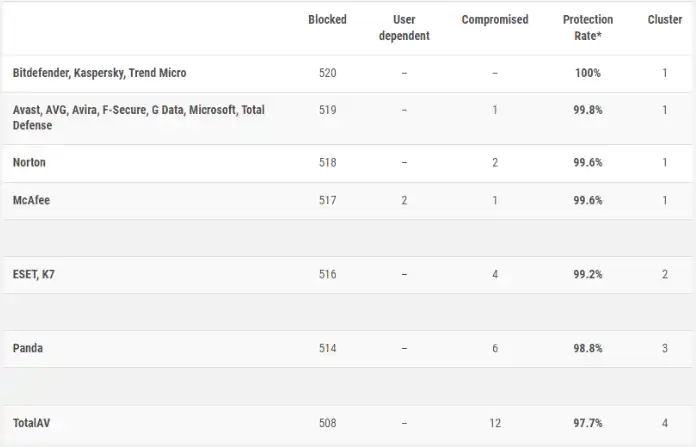
Task: Click the User dependent column header
Action: 404,28
